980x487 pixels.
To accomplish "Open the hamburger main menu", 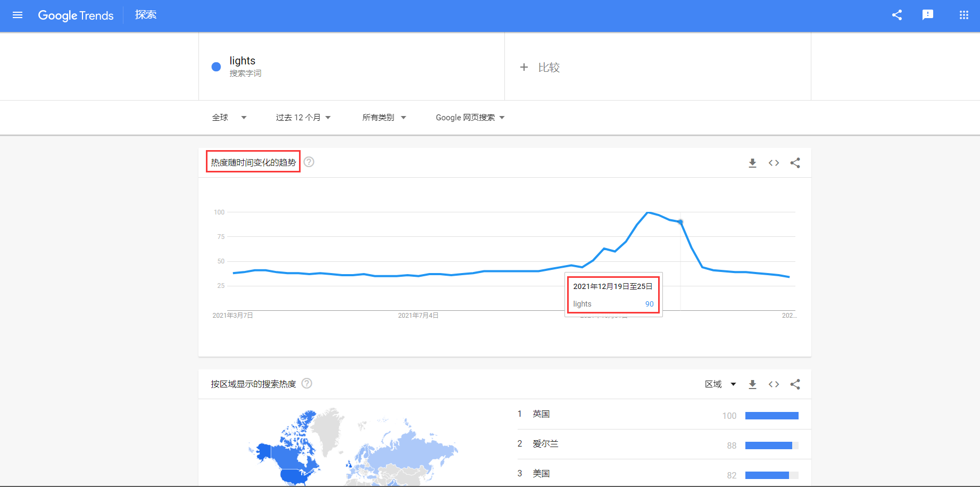I will pyautogui.click(x=18, y=15).
